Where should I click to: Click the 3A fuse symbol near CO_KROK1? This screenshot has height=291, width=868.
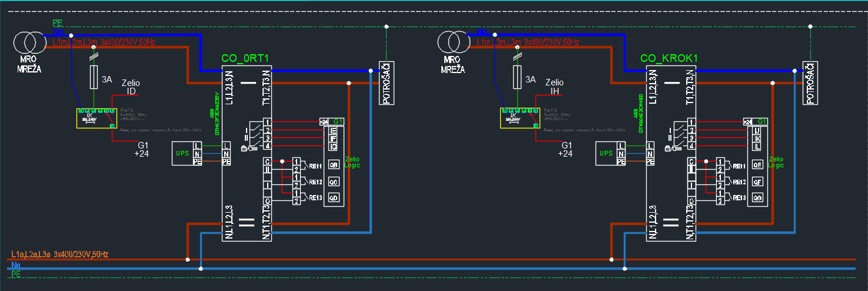(517, 77)
